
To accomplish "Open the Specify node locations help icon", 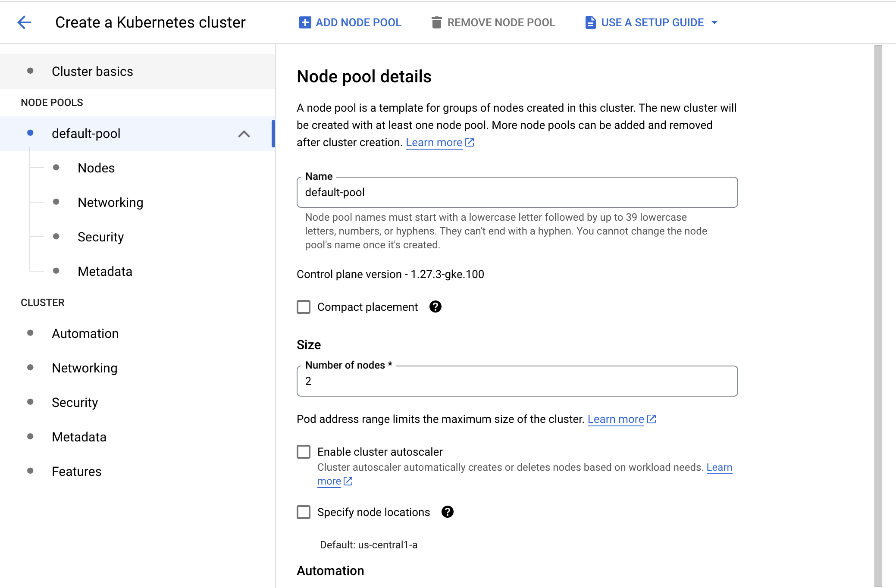I will 448,512.
